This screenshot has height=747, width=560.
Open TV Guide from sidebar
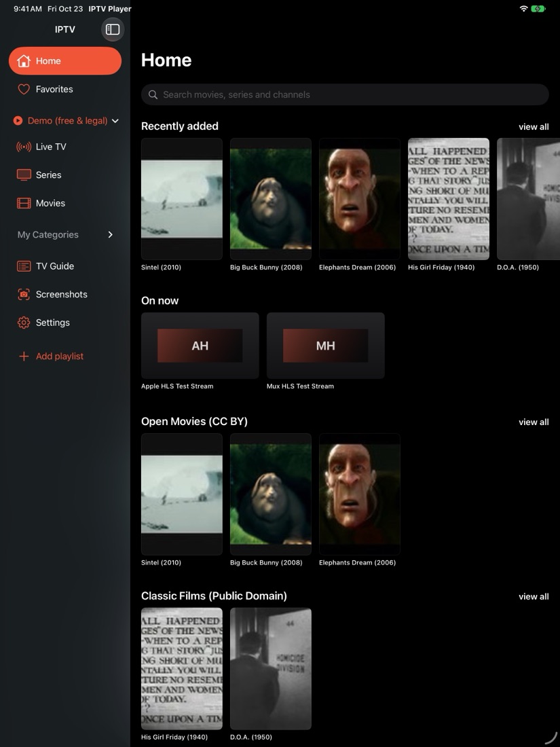tap(64, 266)
